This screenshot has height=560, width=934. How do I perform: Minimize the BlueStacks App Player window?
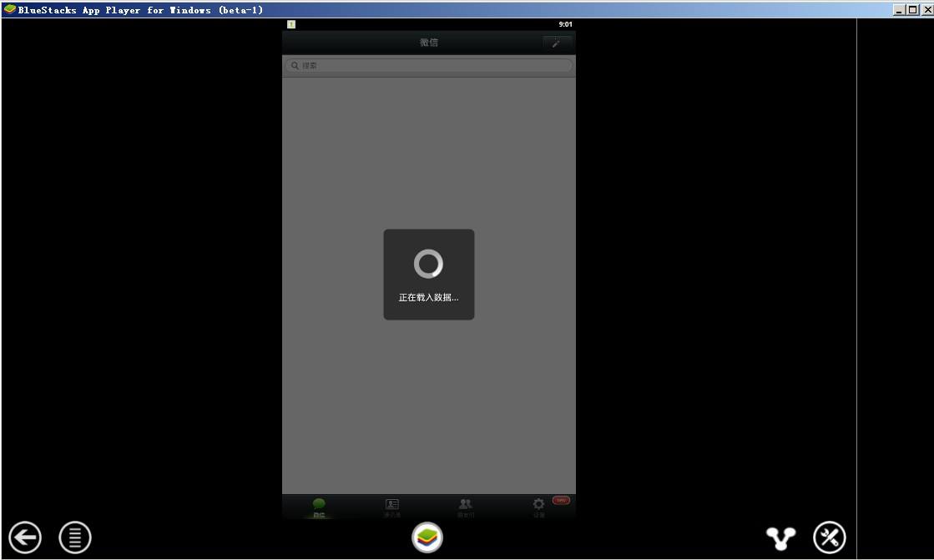coord(900,9)
